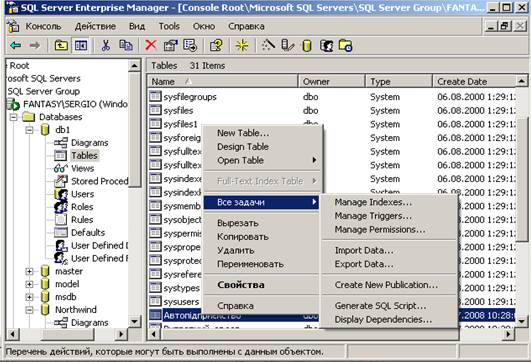The width and height of the screenshot is (531, 362).
Task: Click the Up one level folder icon
Action: [x=61, y=45]
